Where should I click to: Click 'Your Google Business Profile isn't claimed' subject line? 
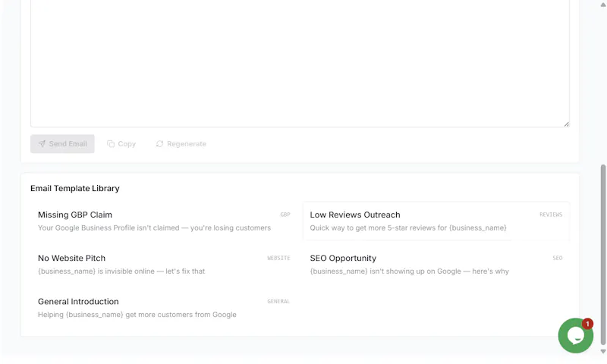[155, 227]
